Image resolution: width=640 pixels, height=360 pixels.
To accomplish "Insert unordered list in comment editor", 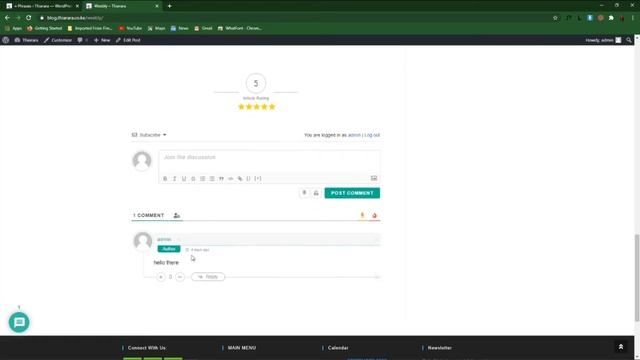I will (212, 179).
